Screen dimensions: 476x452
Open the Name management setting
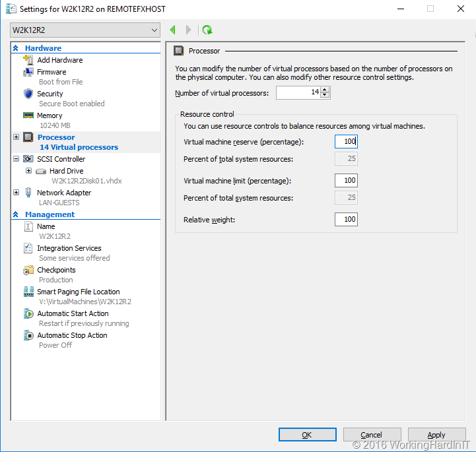46,226
